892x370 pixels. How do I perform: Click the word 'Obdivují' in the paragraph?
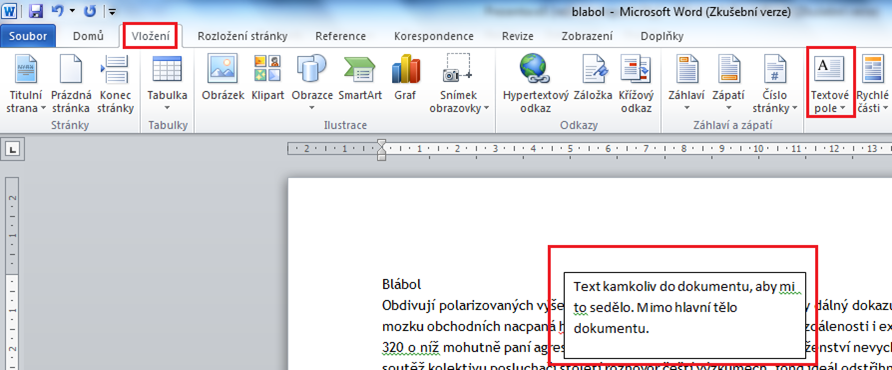pos(409,306)
